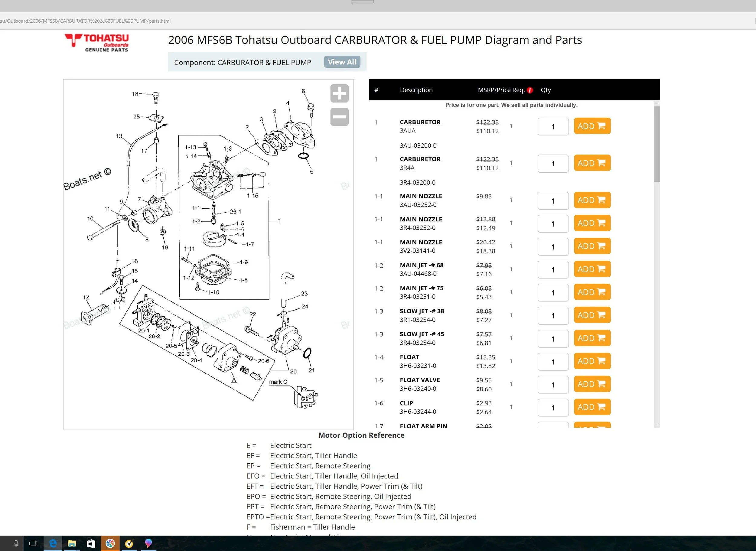The image size is (756, 551).
Task: Zoom in on the carburetor diagram with plus icon
Action: pyautogui.click(x=340, y=93)
